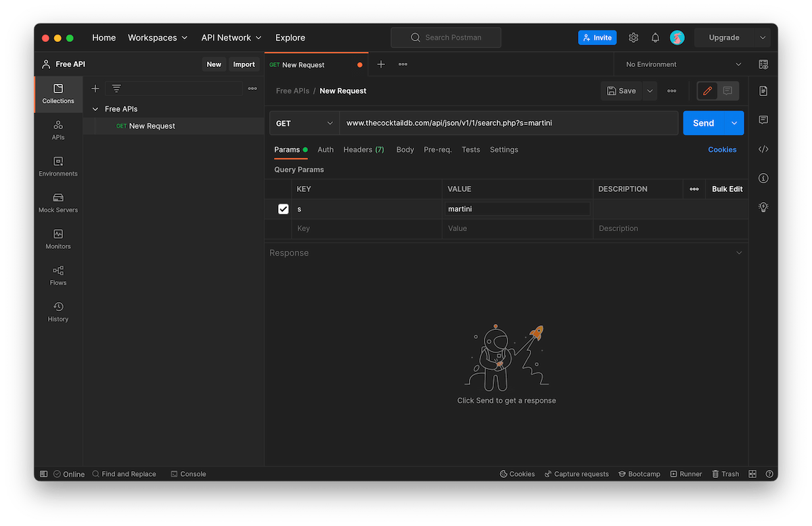Click the settings gear icon

coord(633,38)
